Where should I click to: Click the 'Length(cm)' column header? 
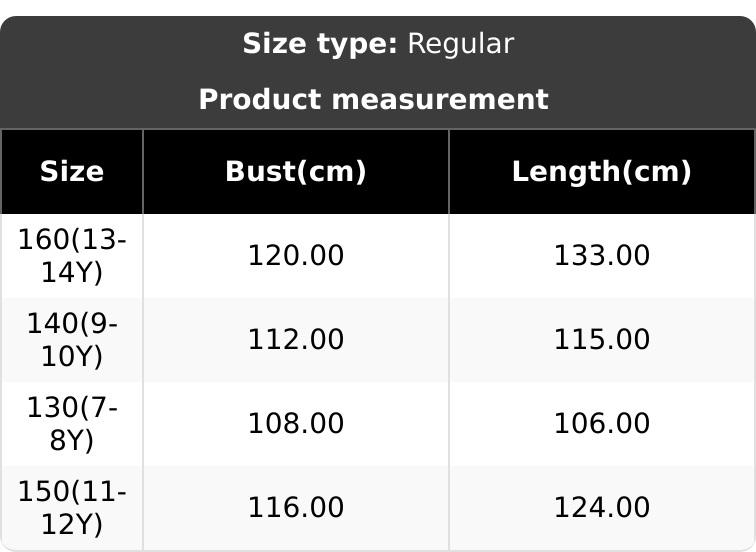pyautogui.click(x=602, y=172)
